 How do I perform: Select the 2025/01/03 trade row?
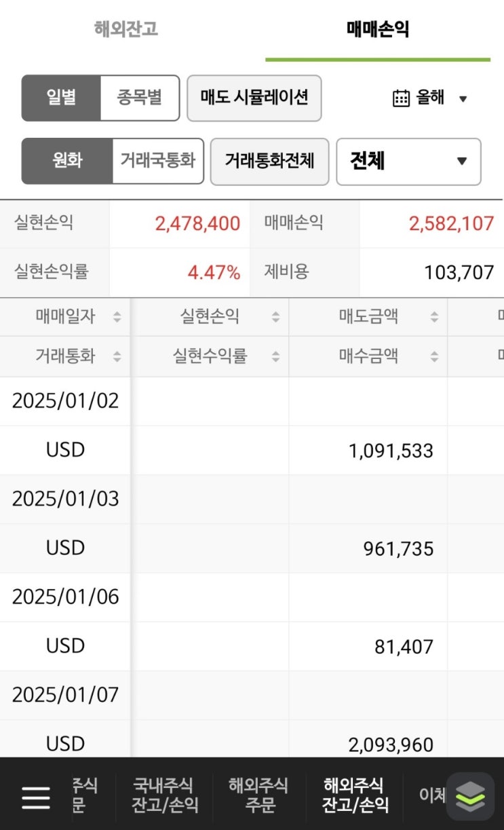65,499
